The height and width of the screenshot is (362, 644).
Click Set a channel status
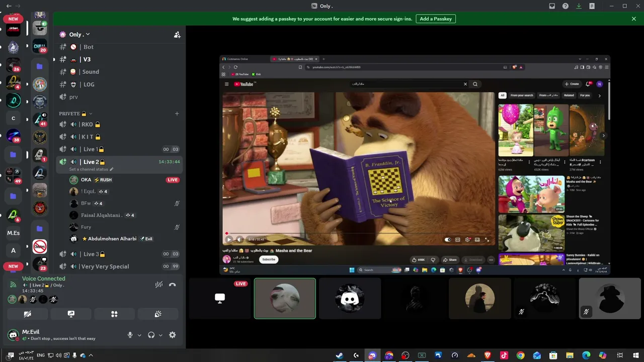tap(92, 169)
